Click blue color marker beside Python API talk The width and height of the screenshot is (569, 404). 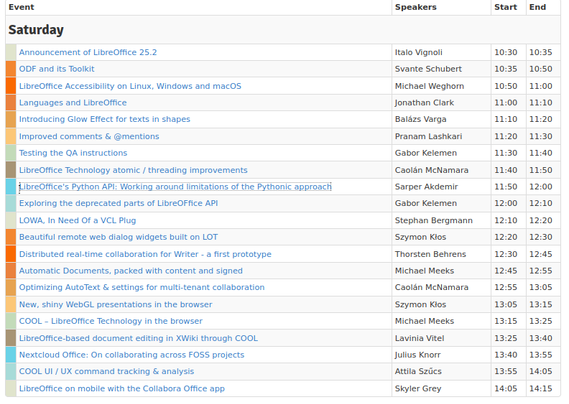tap(11, 187)
